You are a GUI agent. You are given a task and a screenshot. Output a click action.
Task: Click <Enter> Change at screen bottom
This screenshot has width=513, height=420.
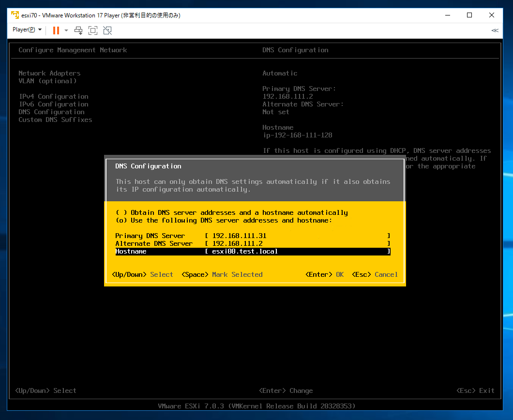click(x=286, y=390)
